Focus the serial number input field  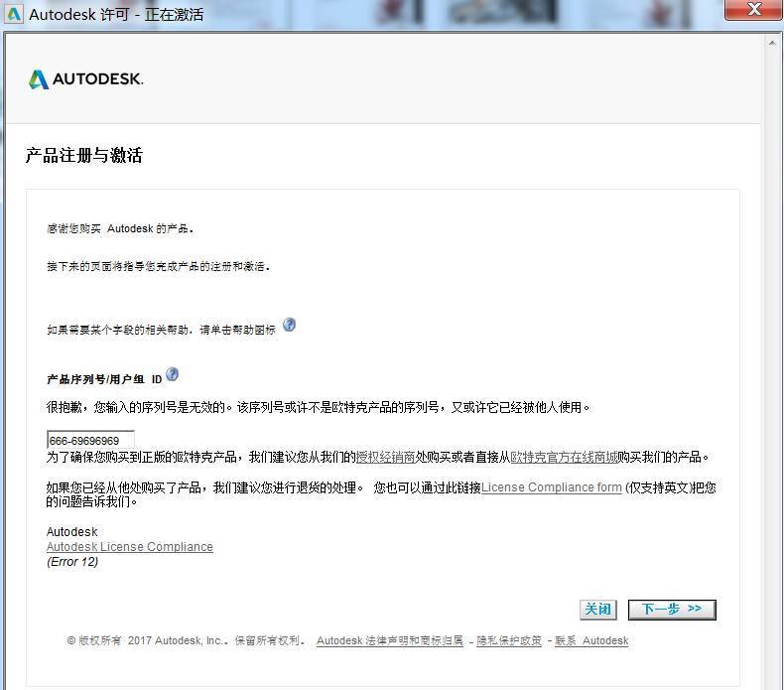click(x=89, y=440)
